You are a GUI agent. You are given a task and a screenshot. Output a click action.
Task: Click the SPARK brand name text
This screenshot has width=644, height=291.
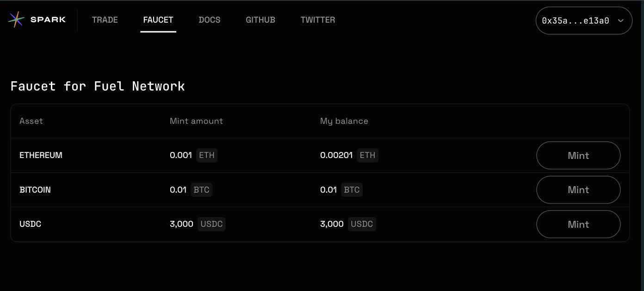(x=48, y=19)
